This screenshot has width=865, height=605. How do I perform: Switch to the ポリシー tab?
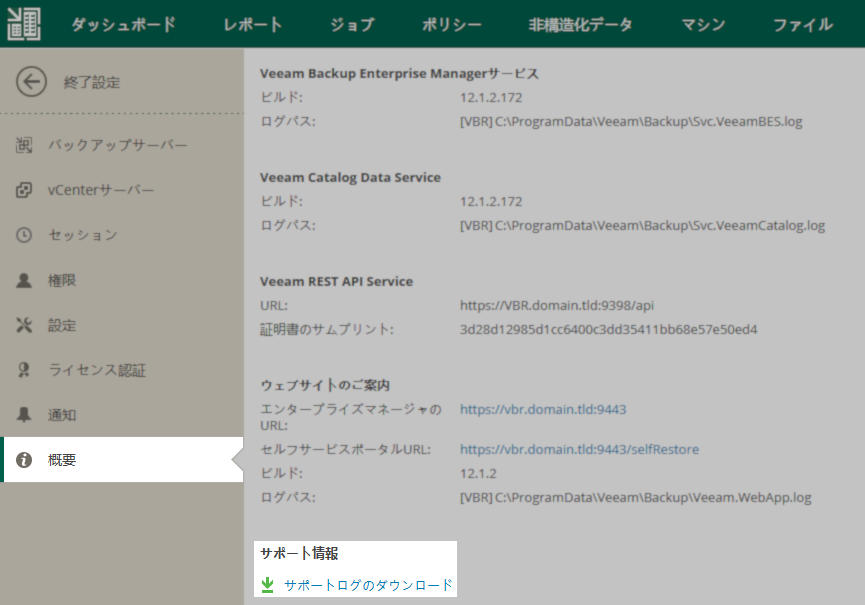point(451,24)
